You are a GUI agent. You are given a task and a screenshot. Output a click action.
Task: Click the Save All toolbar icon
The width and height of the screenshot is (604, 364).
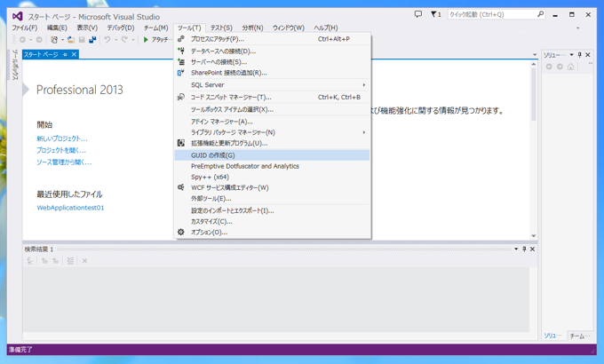click(92, 40)
